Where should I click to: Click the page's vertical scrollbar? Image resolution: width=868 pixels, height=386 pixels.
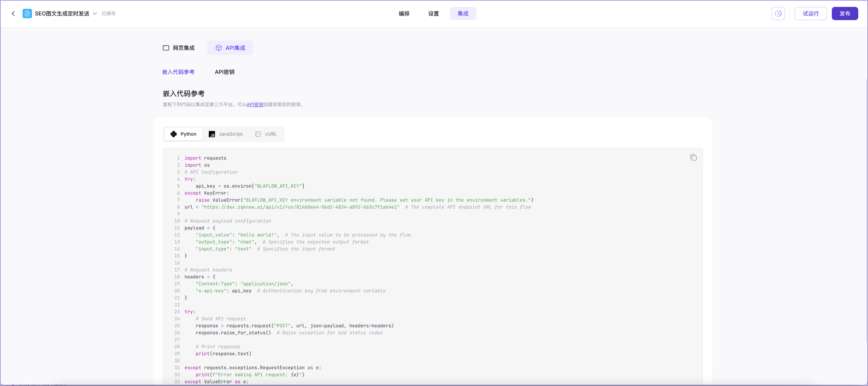(866, 209)
